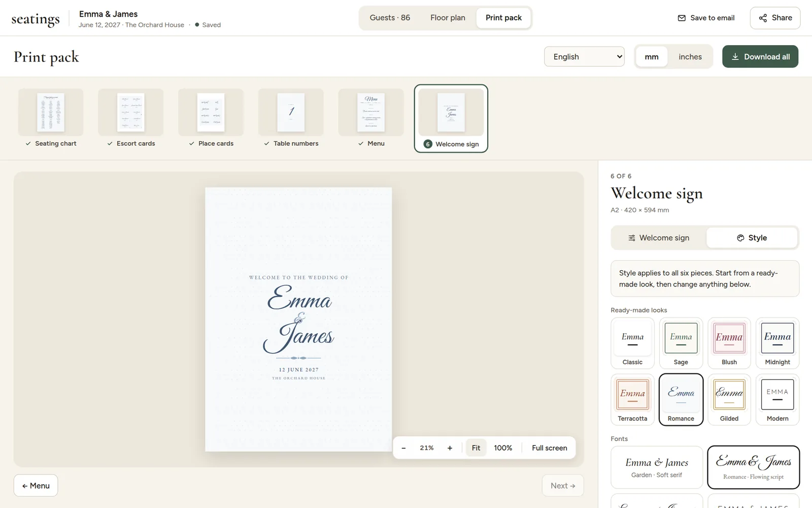The width and height of the screenshot is (812, 508).
Task: Click the download arrow icon in Download all
Action: (x=735, y=57)
